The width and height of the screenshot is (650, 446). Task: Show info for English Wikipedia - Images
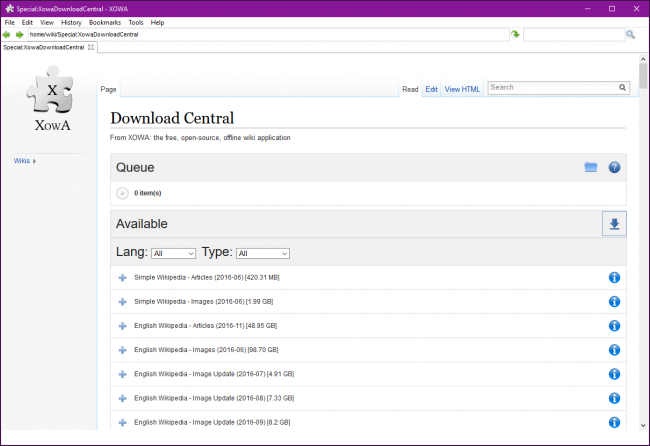[614, 350]
